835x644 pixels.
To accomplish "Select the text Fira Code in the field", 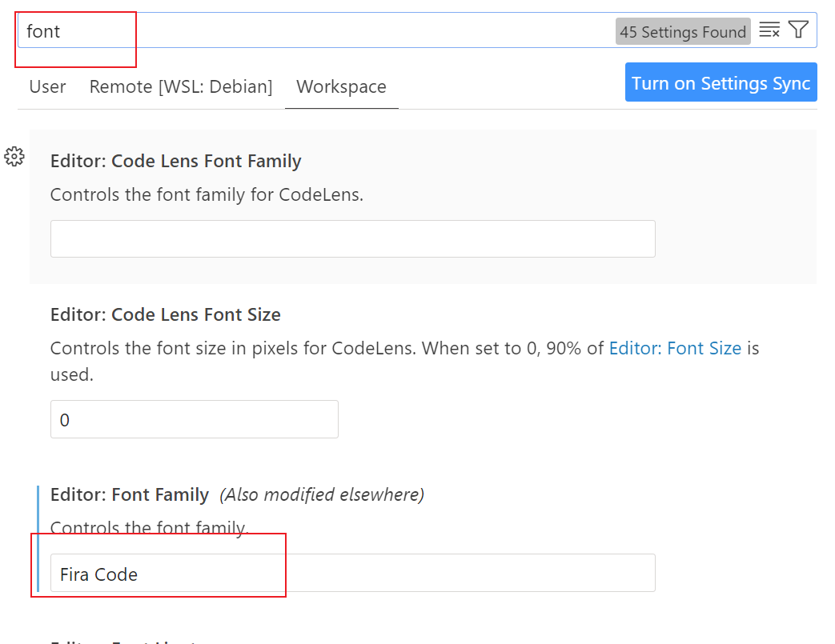I will [96, 574].
